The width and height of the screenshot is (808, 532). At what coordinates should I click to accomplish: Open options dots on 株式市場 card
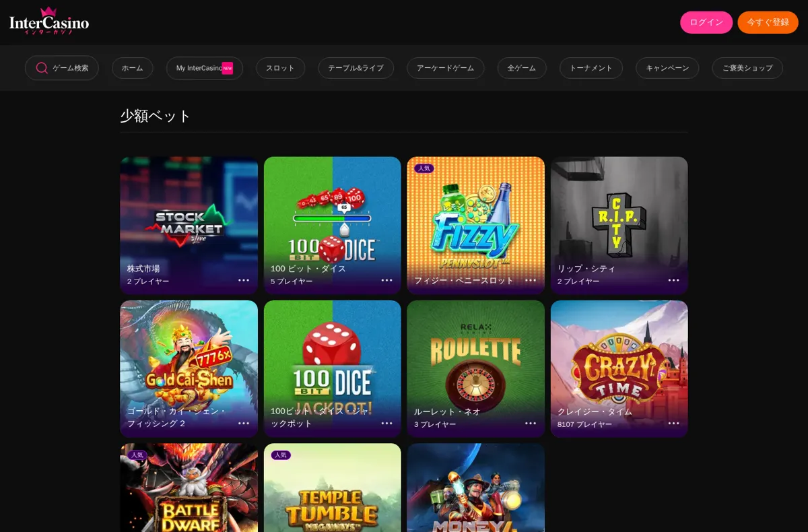244,280
